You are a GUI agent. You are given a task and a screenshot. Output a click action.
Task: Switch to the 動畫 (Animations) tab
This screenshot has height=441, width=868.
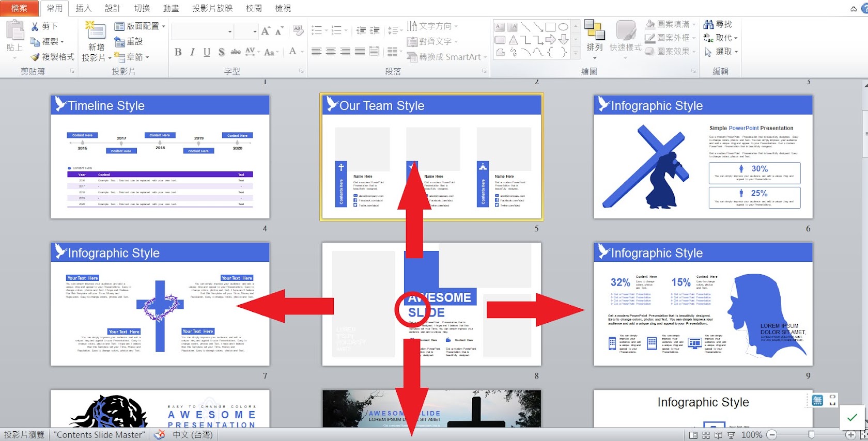click(171, 8)
